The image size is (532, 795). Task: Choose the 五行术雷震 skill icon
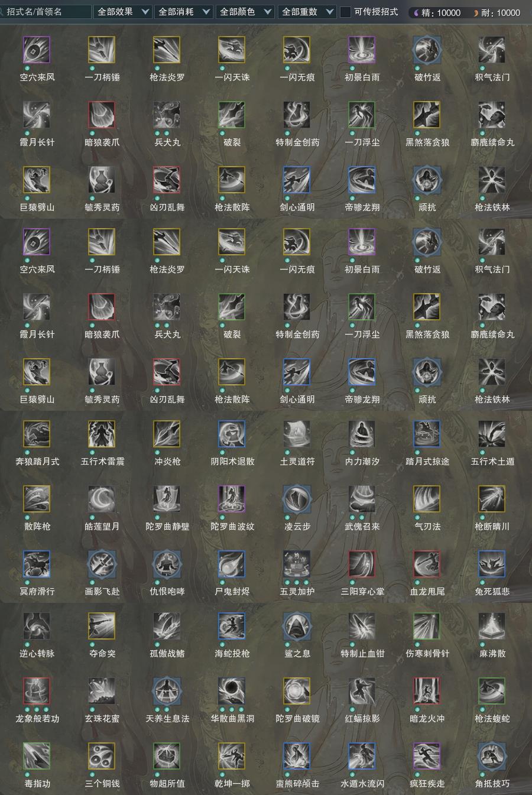(102, 434)
